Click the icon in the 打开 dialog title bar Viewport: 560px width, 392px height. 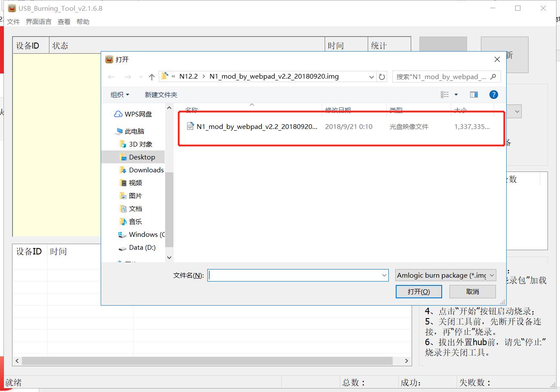pyautogui.click(x=109, y=59)
